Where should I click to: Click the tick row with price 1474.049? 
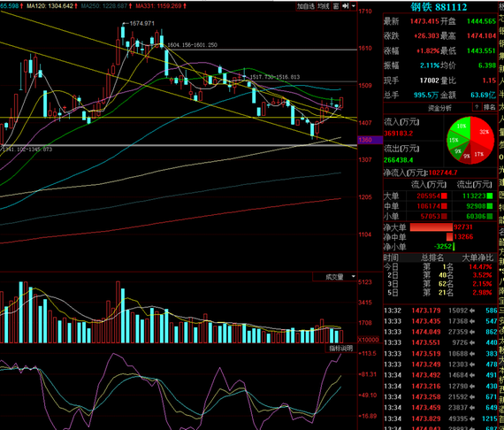click(x=440, y=332)
